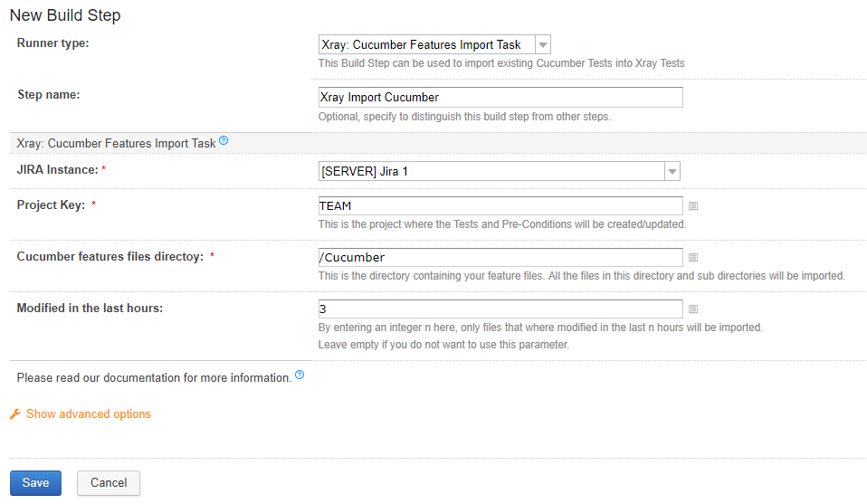Expand the Runner type dropdown arrow
The width and height of the screenshot is (867, 504).
[x=543, y=44]
